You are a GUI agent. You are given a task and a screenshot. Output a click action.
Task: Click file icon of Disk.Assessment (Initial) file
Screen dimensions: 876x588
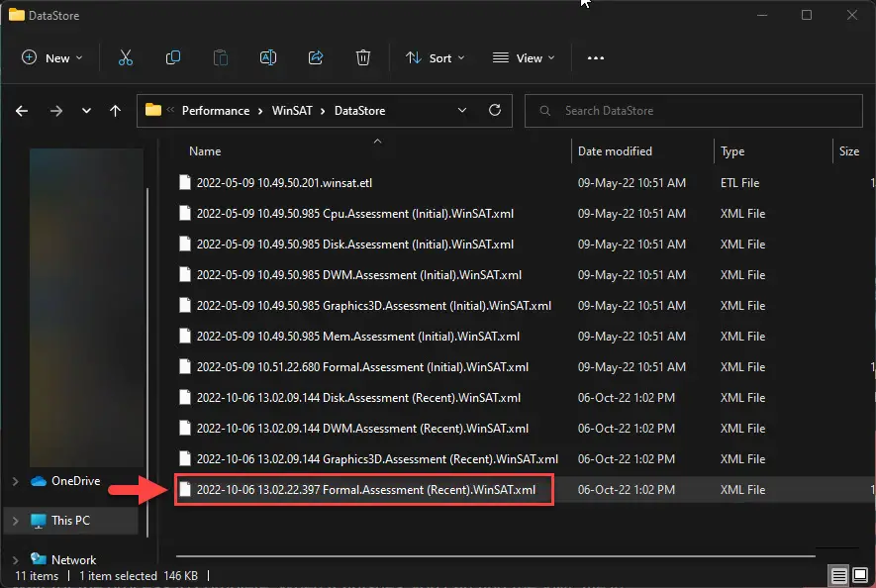pyautogui.click(x=185, y=245)
